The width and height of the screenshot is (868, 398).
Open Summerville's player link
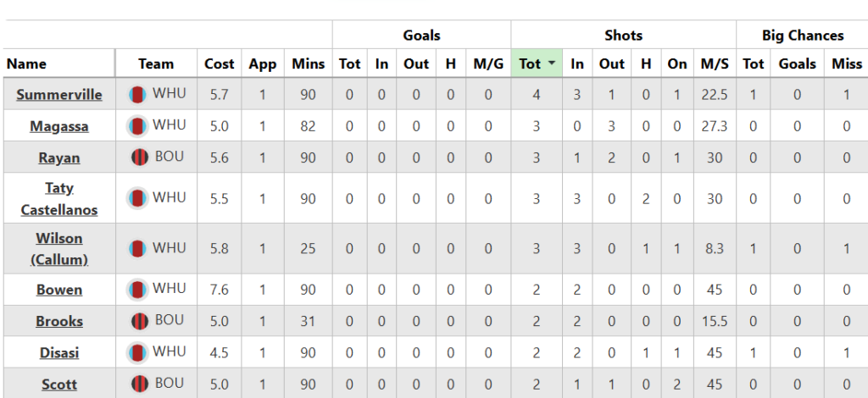pos(59,95)
